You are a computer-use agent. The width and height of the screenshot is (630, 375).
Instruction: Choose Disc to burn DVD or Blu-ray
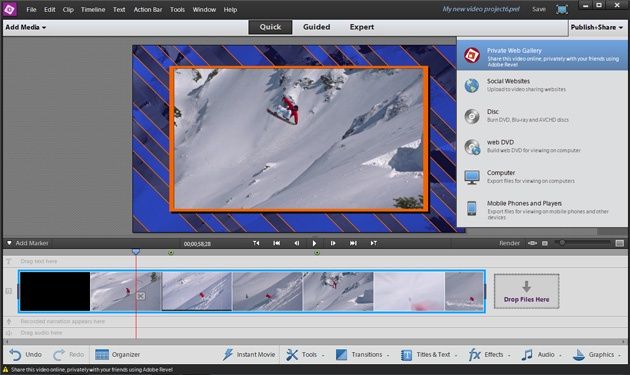542,116
